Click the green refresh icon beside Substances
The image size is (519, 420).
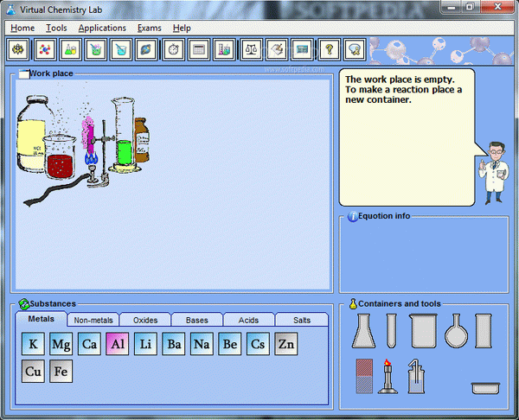(x=24, y=304)
